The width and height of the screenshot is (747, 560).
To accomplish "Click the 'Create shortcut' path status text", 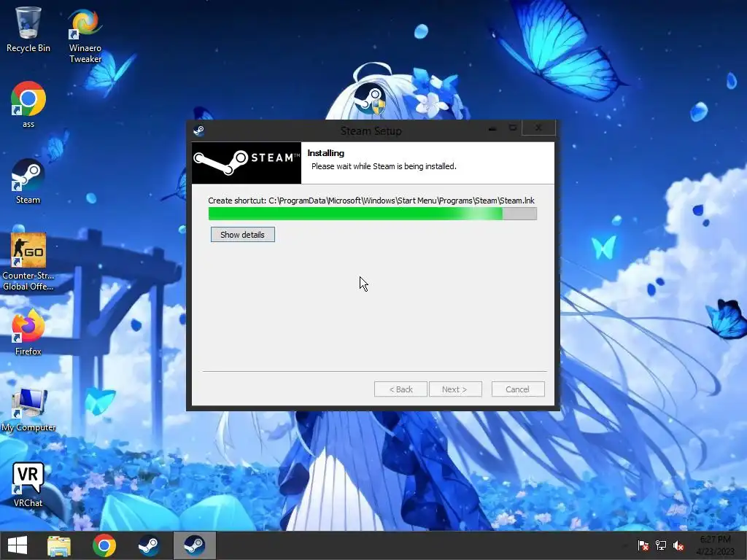I will [371, 201].
